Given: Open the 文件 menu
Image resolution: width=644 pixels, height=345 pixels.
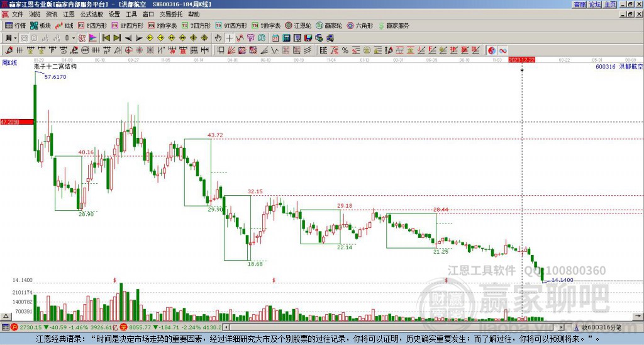Looking at the screenshot, I should pyautogui.click(x=17, y=14).
